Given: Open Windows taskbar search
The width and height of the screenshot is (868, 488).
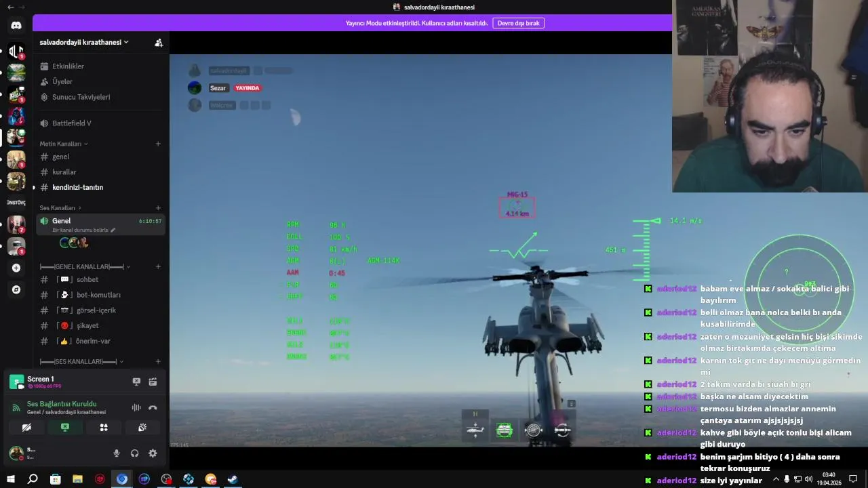Looking at the screenshot, I should coord(33,479).
